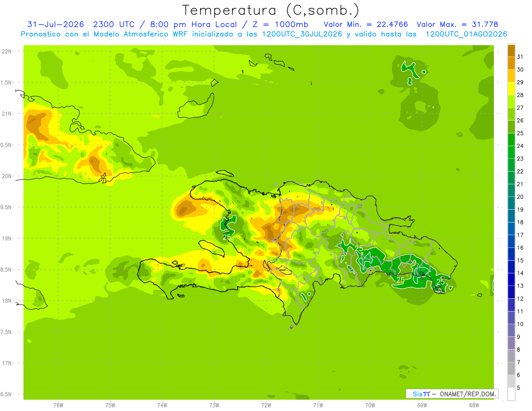The height and width of the screenshot is (411, 532).
Task: Click the '70W' longitude axis label
Action: coord(370,405)
